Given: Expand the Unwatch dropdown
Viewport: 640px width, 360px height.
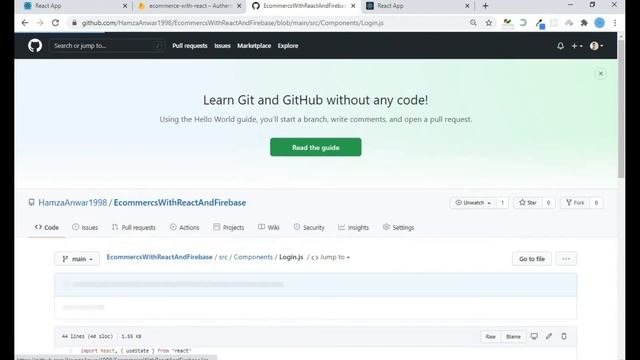Looking at the screenshot, I should tap(473, 203).
